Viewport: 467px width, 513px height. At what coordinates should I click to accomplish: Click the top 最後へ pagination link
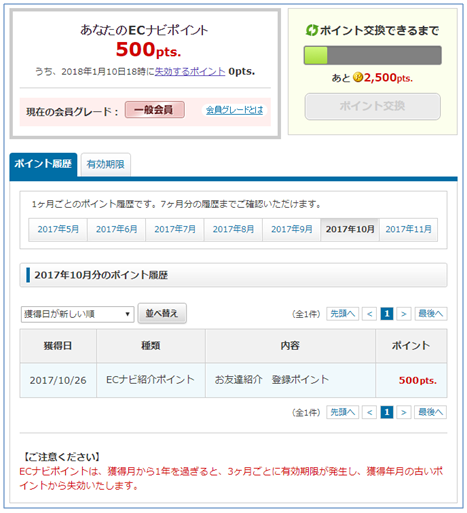431,314
